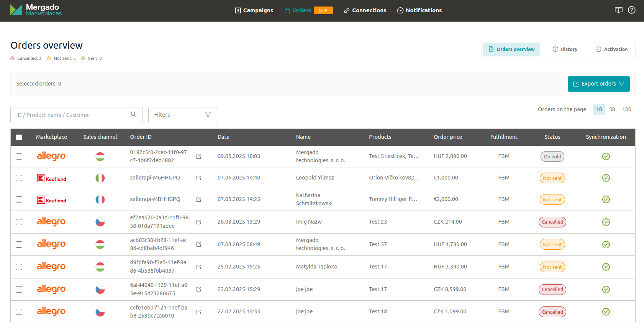Viewport: 644px width, 331px height.
Task: Click Not sent badge for Katharina Schmitzkowski
Action: pos(552,199)
